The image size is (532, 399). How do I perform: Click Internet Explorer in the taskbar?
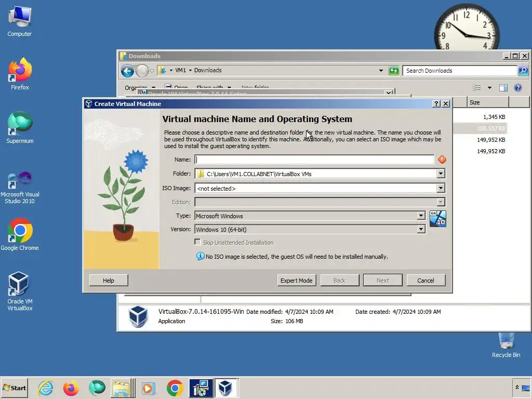46,388
